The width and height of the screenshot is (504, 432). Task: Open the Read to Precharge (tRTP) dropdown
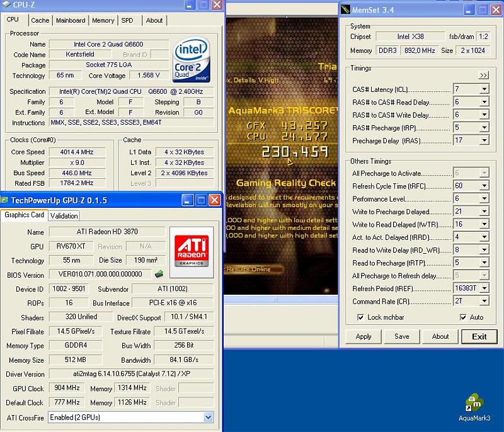pos(484,263)
